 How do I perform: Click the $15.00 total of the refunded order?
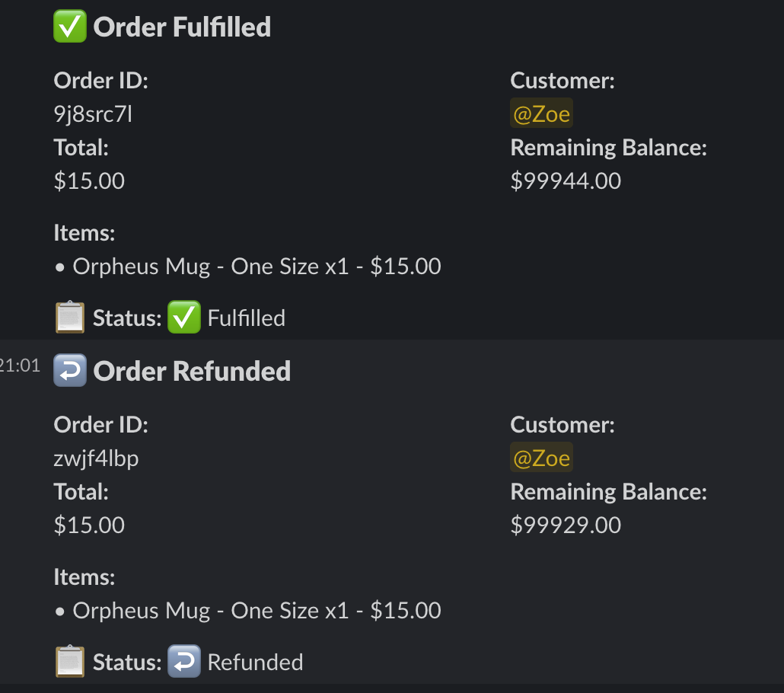[89, 525]
